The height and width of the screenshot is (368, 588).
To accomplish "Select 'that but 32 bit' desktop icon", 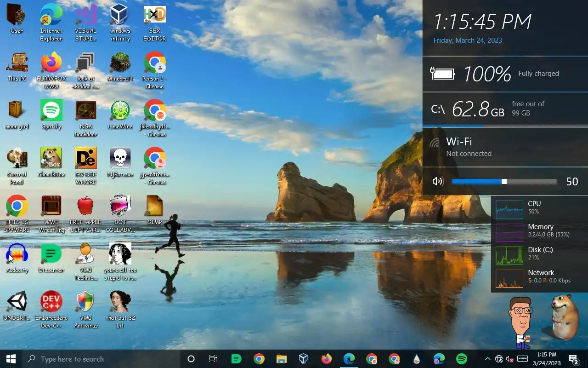I will tap(120, 309).
